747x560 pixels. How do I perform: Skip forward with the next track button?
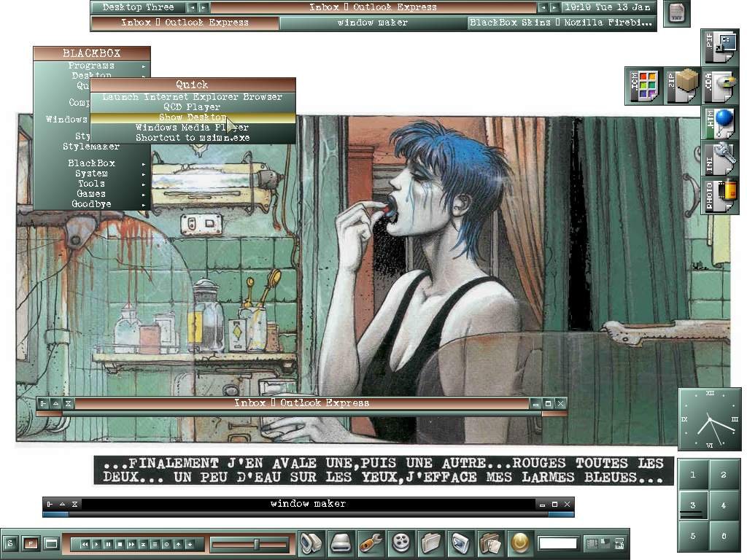coord(131,544)
